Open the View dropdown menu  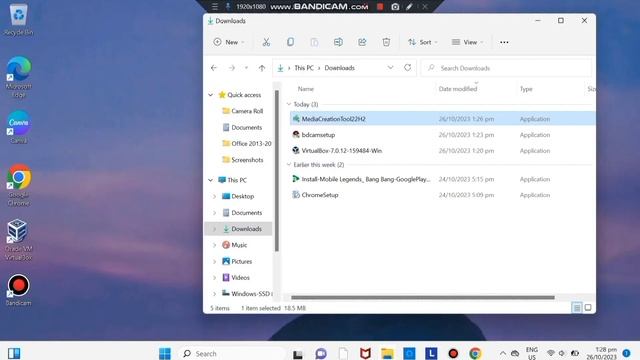pos(467,42)
